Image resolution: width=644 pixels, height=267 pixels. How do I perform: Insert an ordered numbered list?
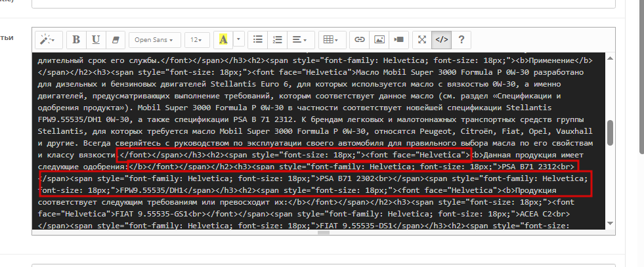click(277, 40)
